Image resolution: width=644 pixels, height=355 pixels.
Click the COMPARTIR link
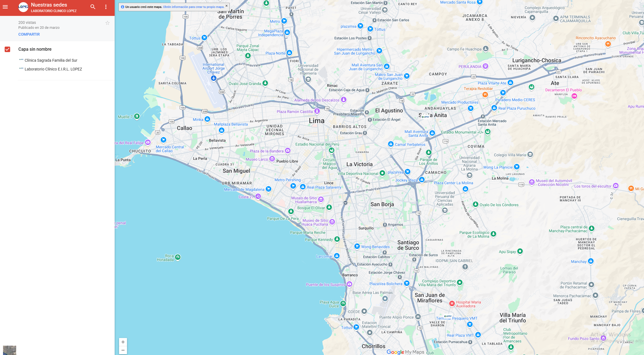click(x=29, y=34)
